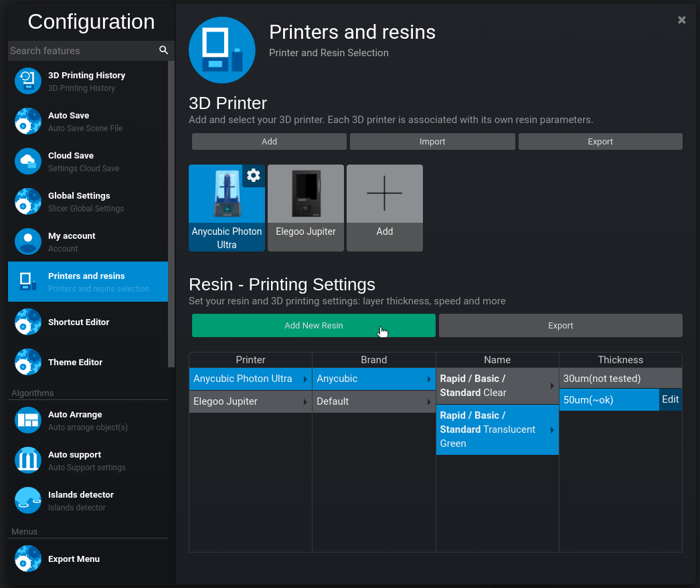700x588 pixels.
Task: Open Islands detector icon
Action: (x=28, y=500)
